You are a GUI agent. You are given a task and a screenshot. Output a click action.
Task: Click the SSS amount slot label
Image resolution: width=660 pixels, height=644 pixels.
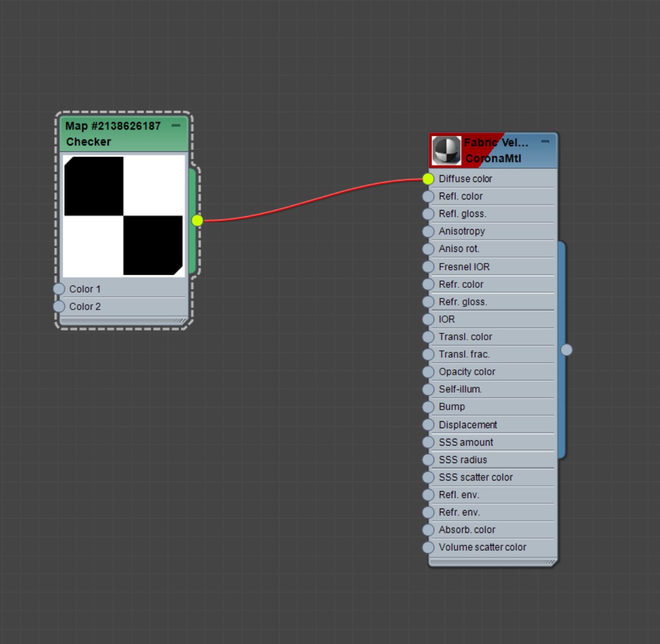466,442
